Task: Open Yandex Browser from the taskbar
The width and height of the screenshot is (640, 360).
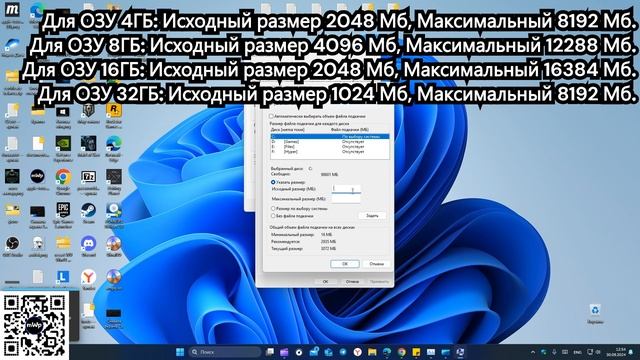Action: click(358, 352)
